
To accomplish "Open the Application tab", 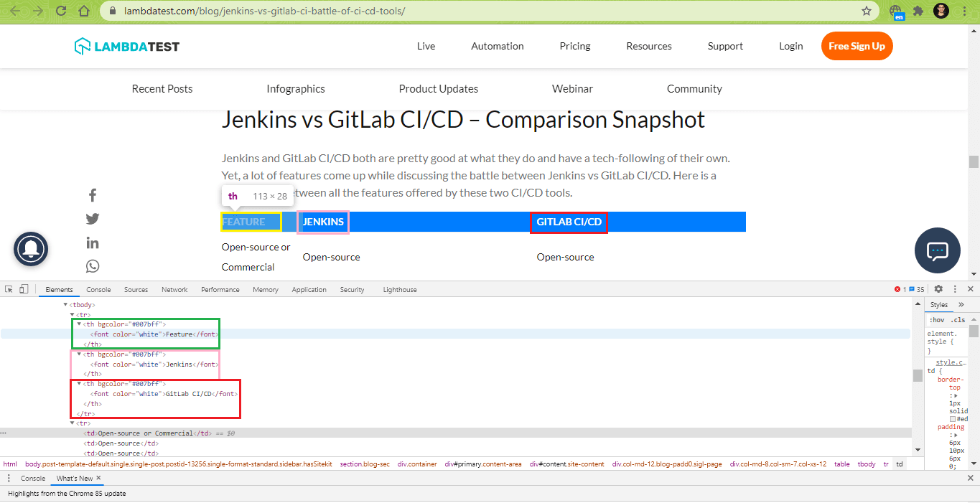I will [309, 289].
